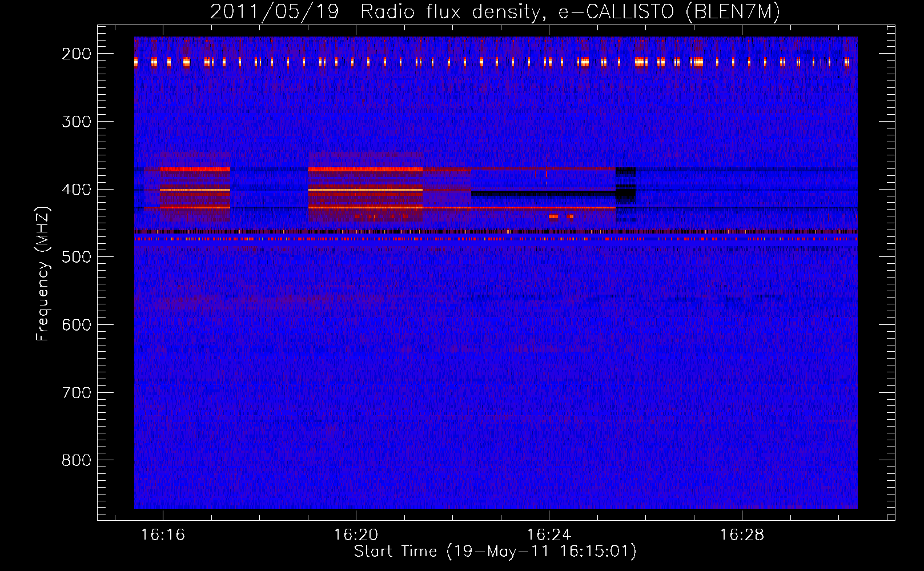Click the 700 frequency tick label
This screenshot has height=571, width=924.
[77, 393]
